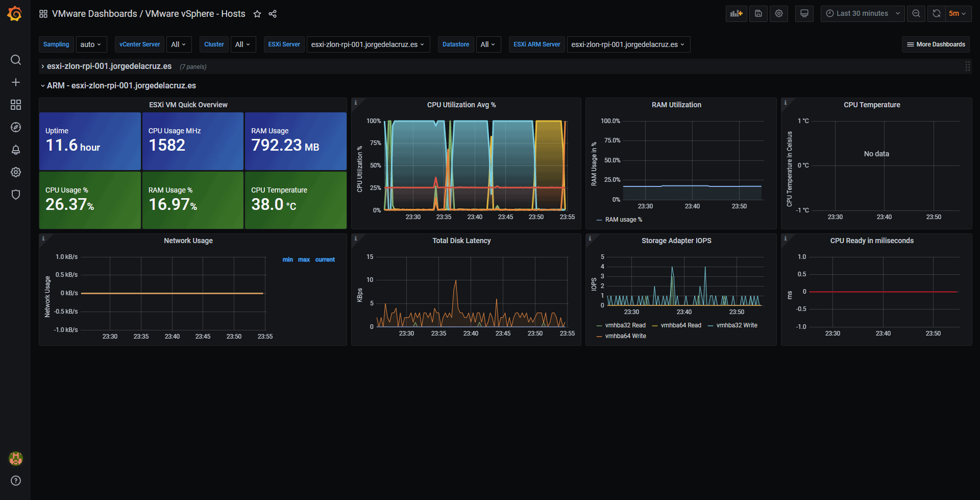This screenshot has height=500, width=980.
Task: Toggle vmhba64 Read legend series
Action: (x=681, y=325)
